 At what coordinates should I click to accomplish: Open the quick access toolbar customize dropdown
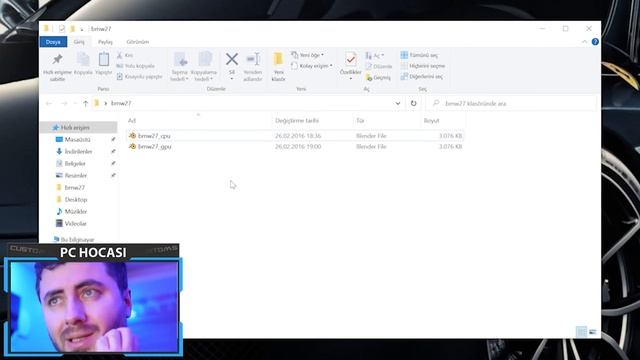coord(82,29)
